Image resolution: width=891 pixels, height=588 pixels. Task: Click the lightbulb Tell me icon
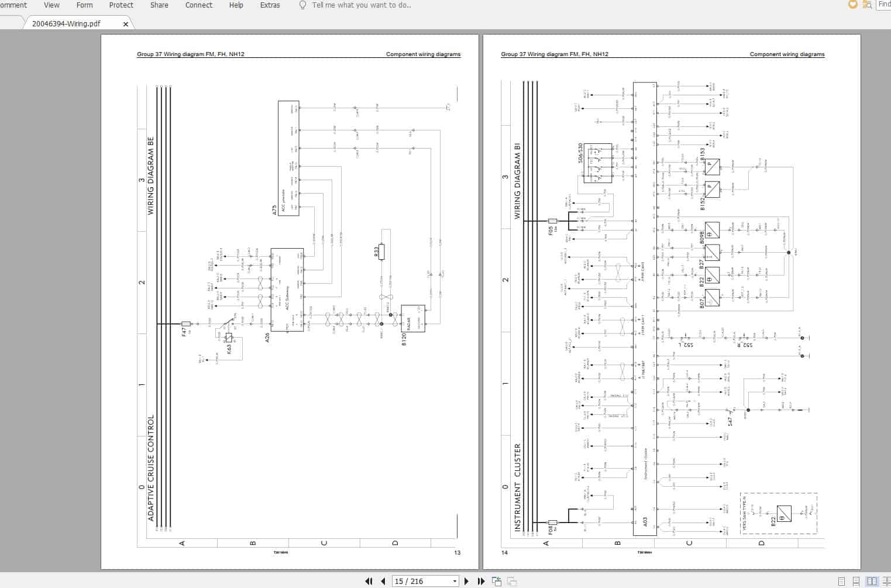(302, 5)
